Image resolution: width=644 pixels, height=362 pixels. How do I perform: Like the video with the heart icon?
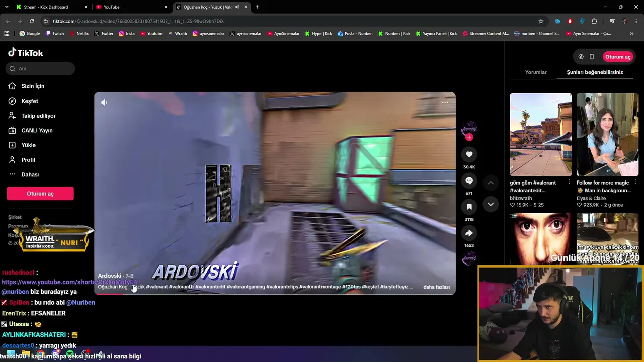point(469,154)
